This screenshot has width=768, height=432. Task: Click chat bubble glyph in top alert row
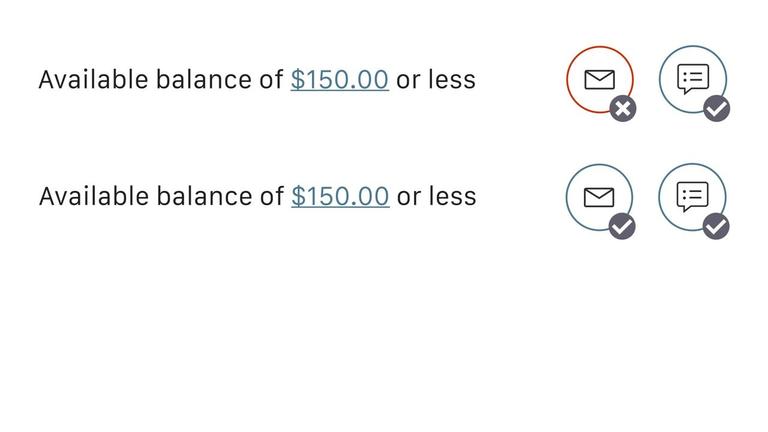click(693, 78)
